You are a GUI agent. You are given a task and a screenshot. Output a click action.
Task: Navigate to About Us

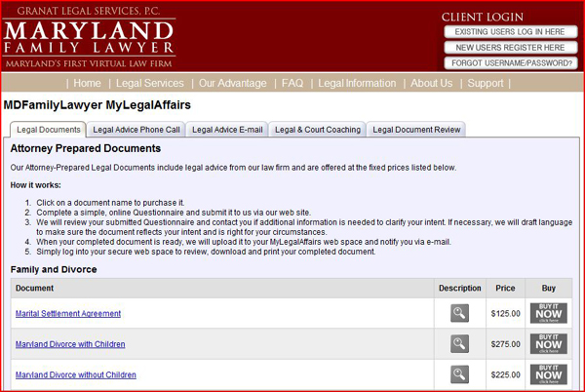click(431, 83)
